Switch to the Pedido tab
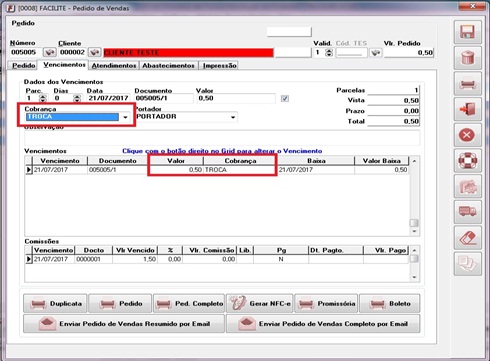 [x=23, y=66]
